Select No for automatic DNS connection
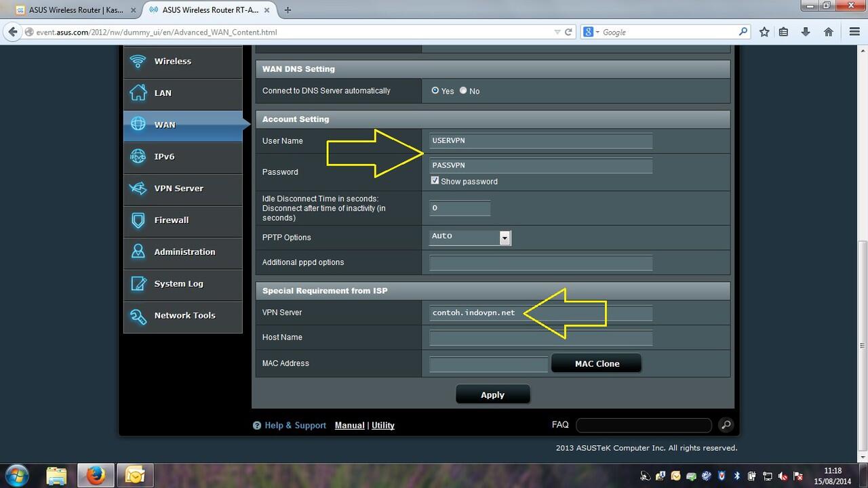Screen dimensions: 868x488 (463, 90)
